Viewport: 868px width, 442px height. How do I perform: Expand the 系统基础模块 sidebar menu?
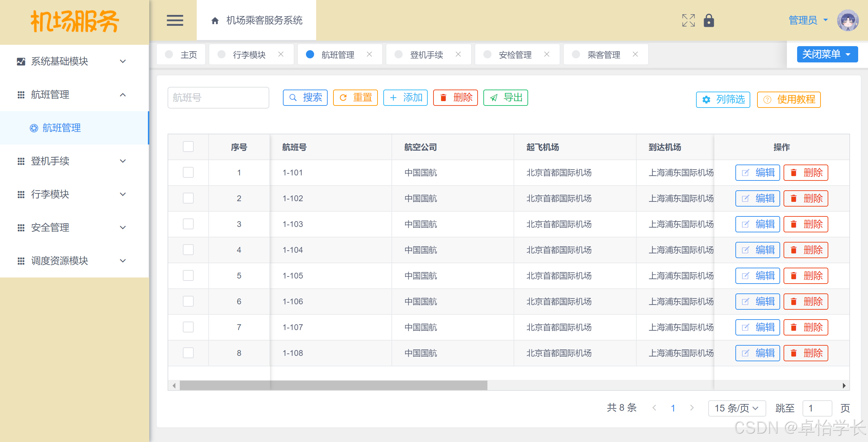[74, 61]
